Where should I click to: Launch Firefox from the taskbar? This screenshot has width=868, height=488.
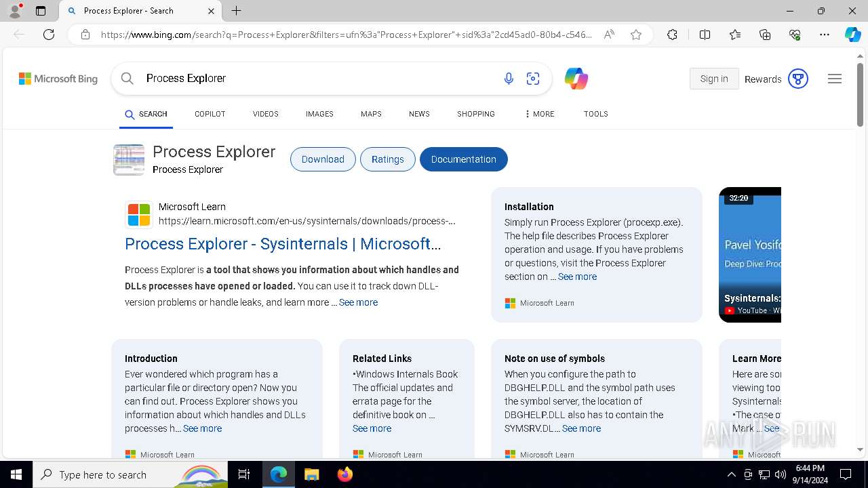[x=345, y=474]
